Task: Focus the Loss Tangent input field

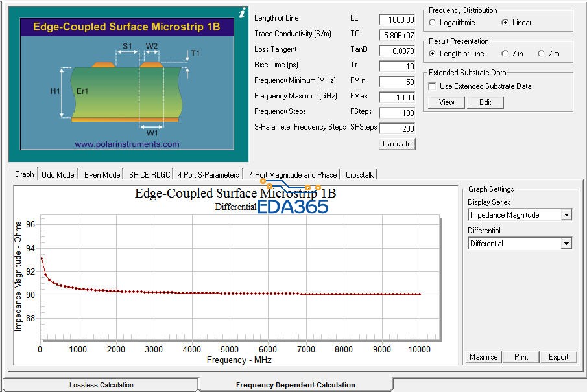Action: 397,51
